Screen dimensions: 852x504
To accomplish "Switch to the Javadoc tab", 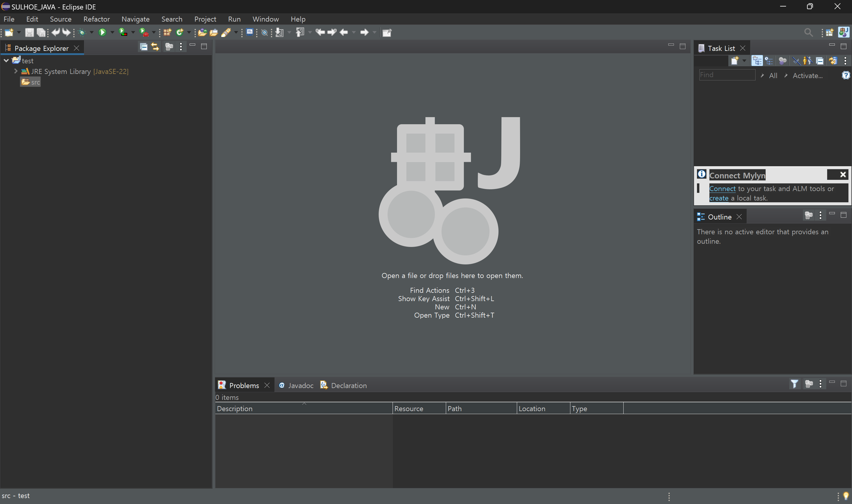I will point(296,385).
